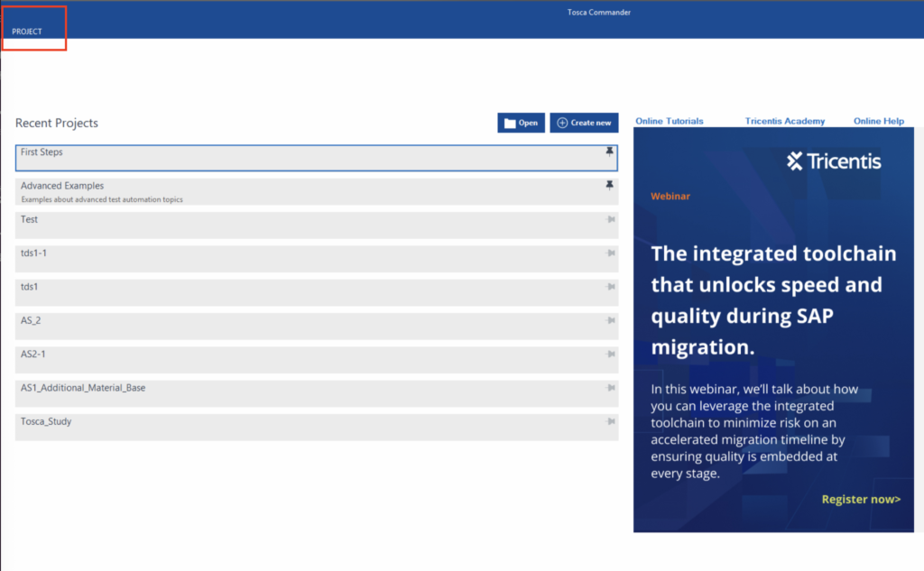The width and height of the screenshot is (924, 571).
Task: Pin the Test project
Action: (611, 219)
